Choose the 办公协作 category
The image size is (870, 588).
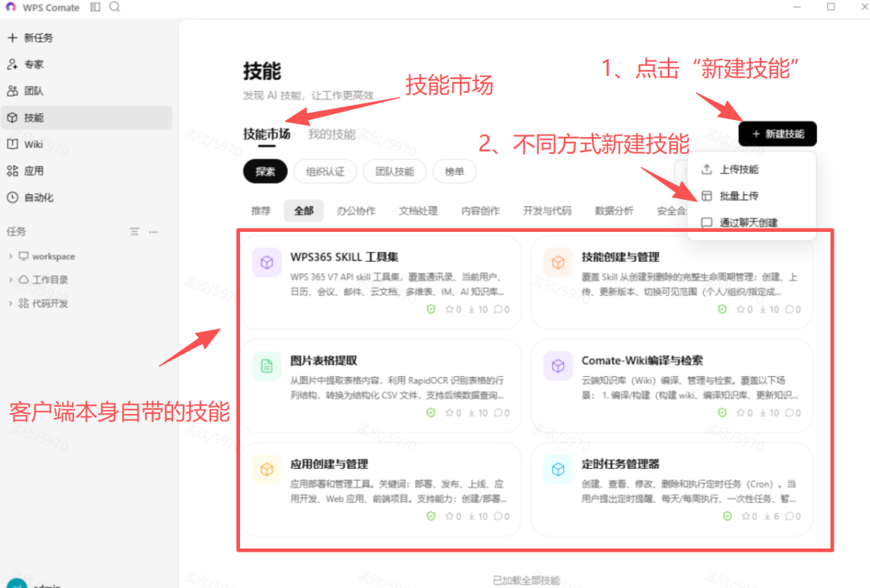[356, 211]
